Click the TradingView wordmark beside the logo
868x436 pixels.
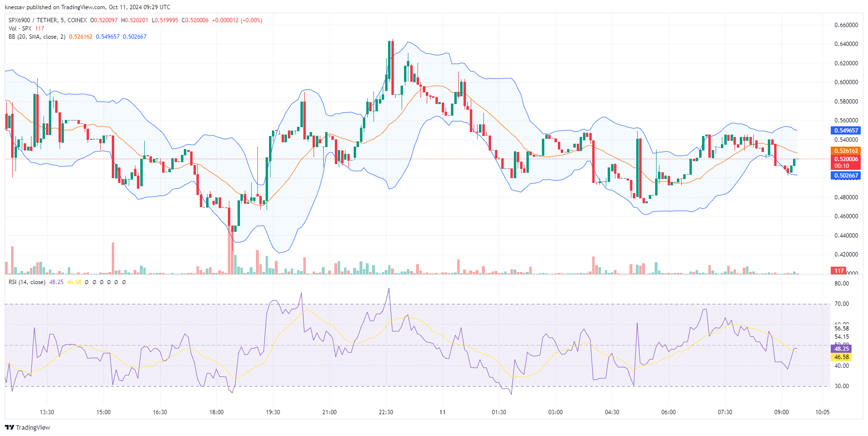tap(33, 427)
